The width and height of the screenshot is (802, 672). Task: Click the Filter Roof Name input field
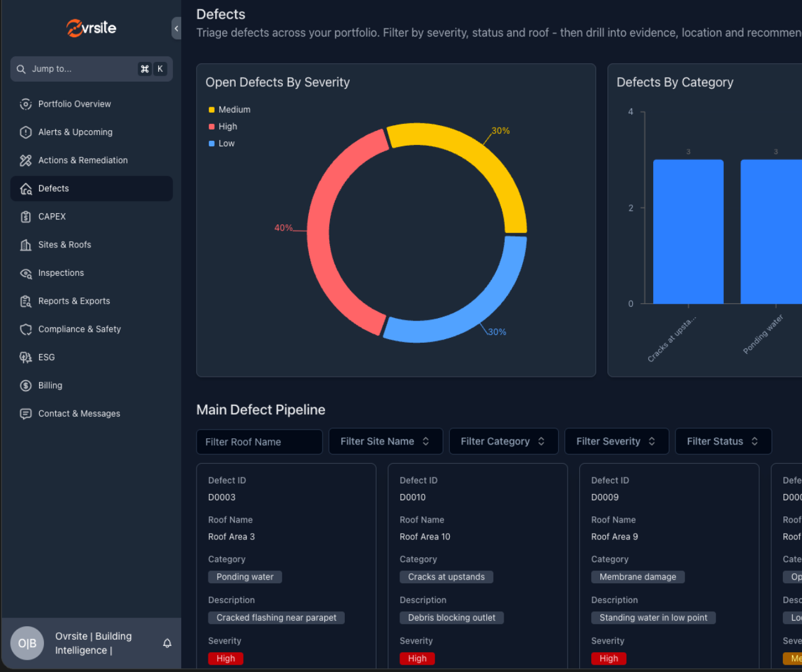point(259,441)
